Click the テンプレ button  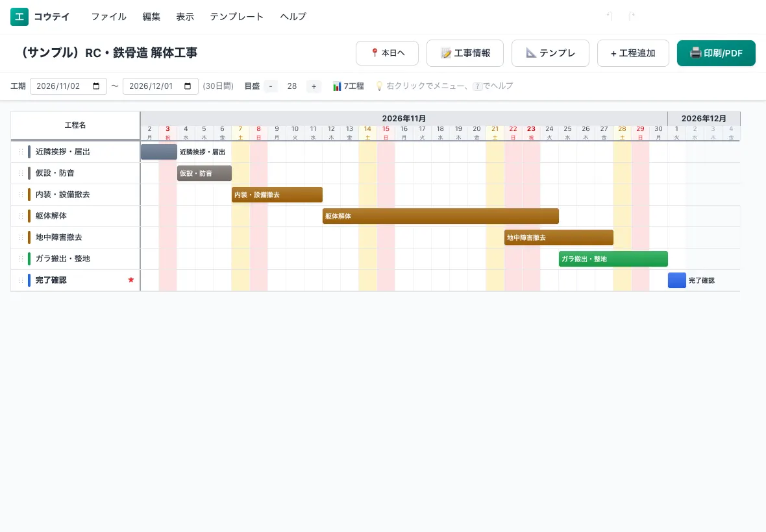(x=550, y=53)
